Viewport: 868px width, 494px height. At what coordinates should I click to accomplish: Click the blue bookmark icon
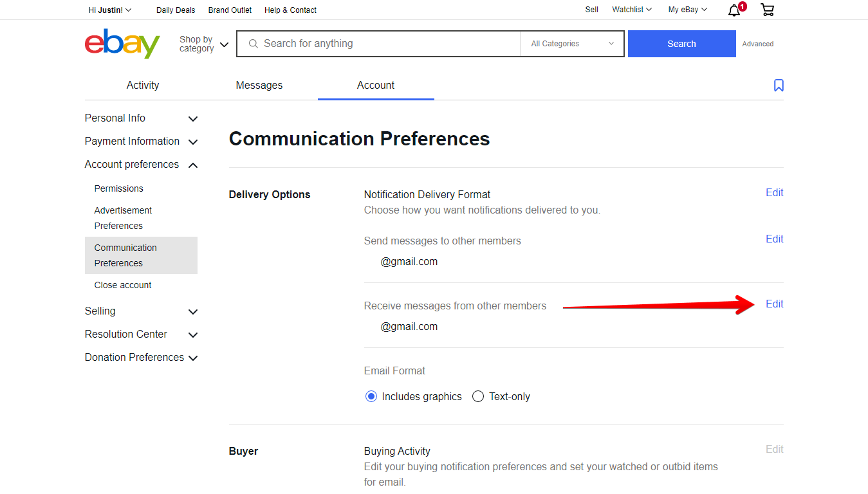779,86
